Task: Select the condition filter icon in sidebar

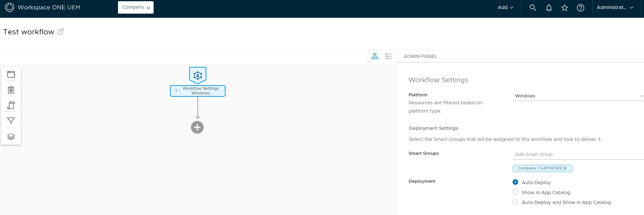Action: 11,121
